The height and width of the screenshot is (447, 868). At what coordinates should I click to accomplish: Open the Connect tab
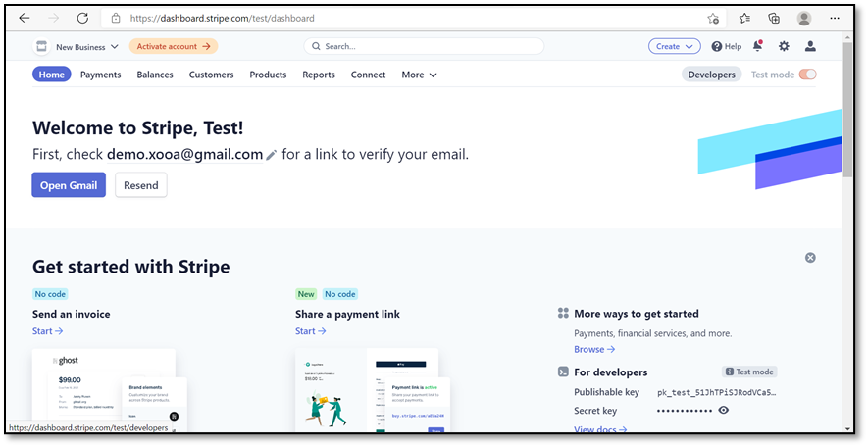pyautogui.click(x=368, y=74)
